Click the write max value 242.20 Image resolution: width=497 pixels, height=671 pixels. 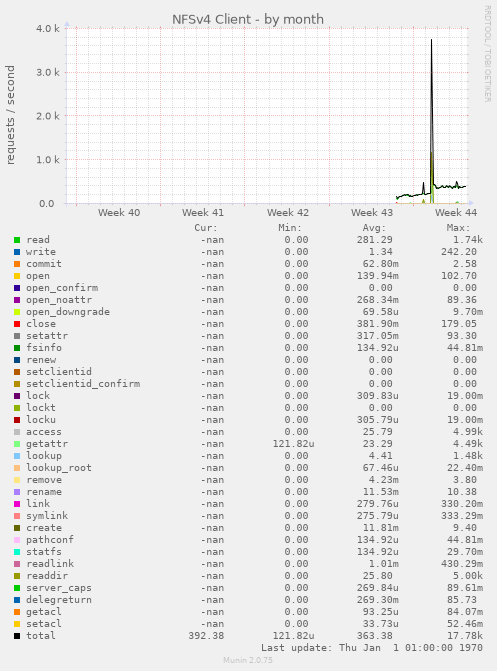(x=459, y=252)
